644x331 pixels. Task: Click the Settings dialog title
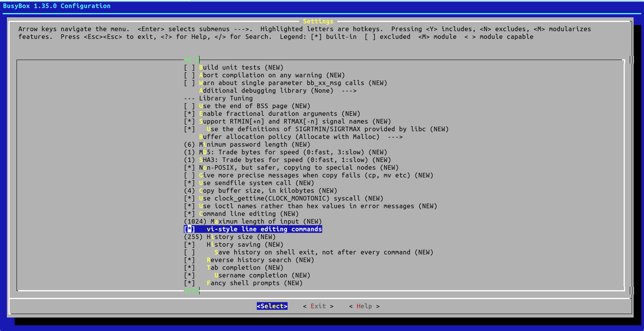click(x=318, y=21)
